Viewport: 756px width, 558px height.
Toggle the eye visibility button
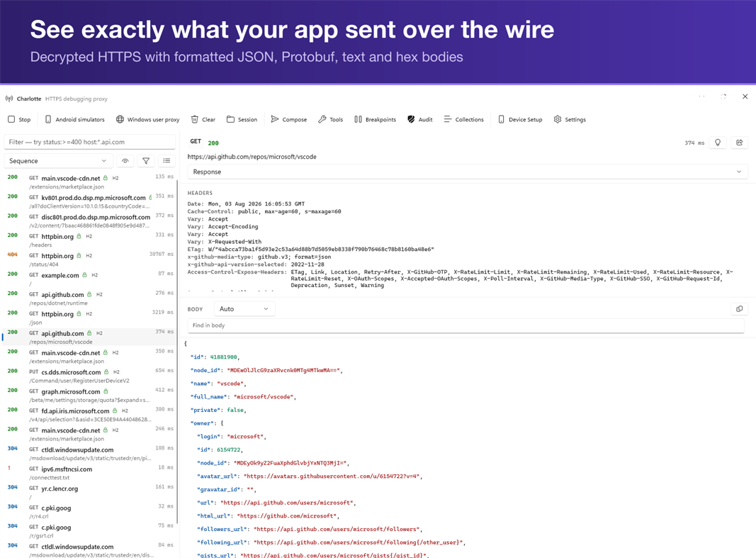(x=125, y=161)
